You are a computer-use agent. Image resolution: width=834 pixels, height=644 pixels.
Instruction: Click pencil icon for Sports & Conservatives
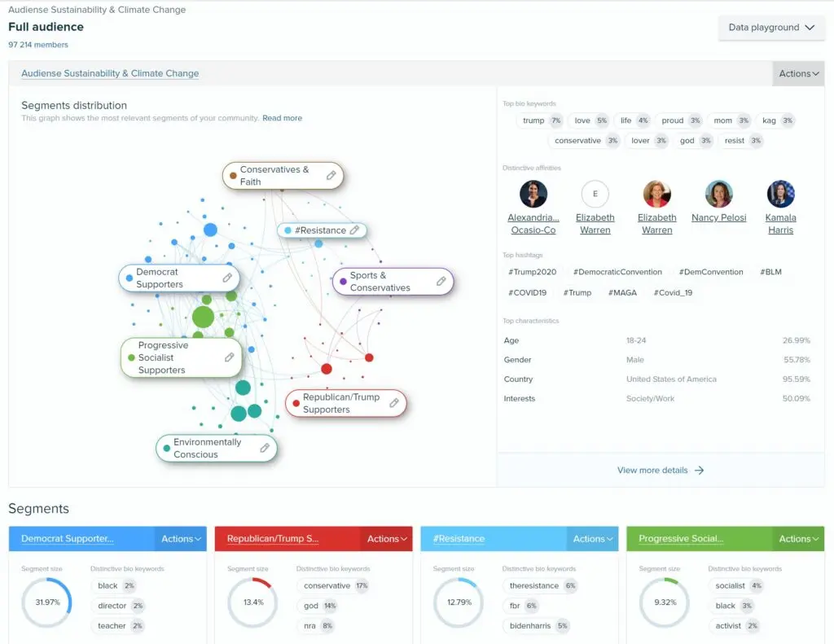[x=441, y=281]
